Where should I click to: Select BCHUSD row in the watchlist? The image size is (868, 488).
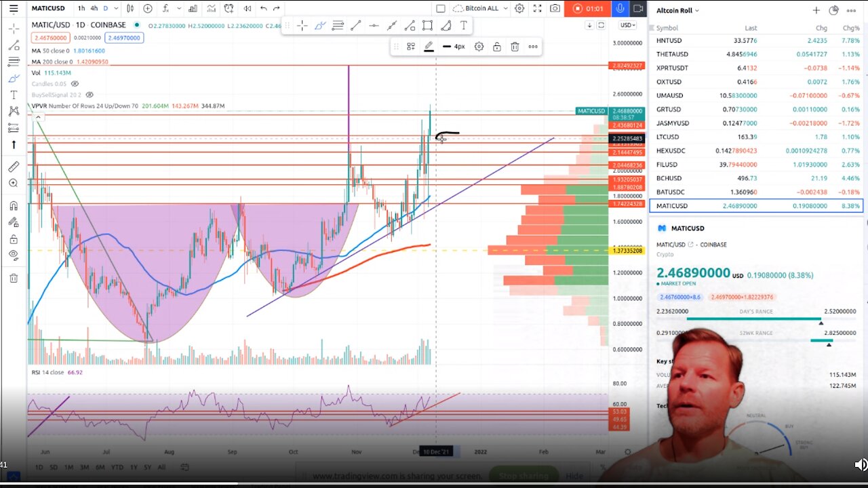point(756,178)
